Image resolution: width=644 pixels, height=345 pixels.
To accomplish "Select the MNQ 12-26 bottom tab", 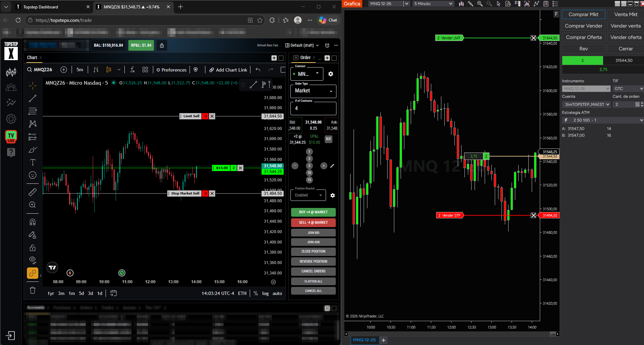I will tap(364, 340).
